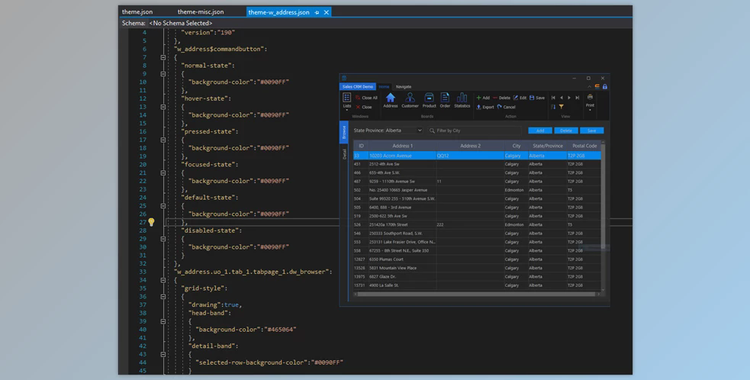Switch to the Detail vertical tab
This screenshot has width=750, height=380.
pos(344,154)
